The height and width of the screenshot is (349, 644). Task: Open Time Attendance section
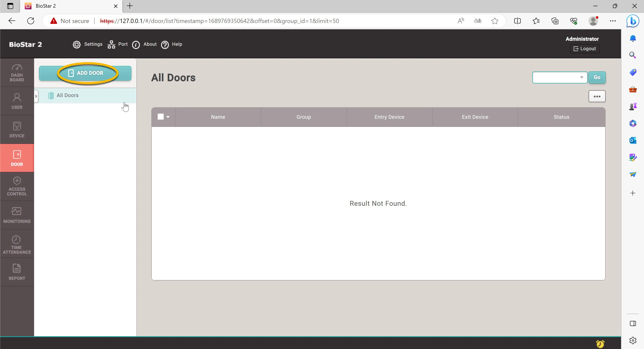click(x=17, y=244)
